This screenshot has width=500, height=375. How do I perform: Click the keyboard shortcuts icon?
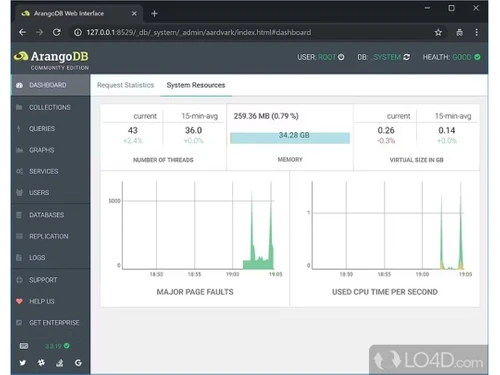pyautogui.click(x=24, y=346)
